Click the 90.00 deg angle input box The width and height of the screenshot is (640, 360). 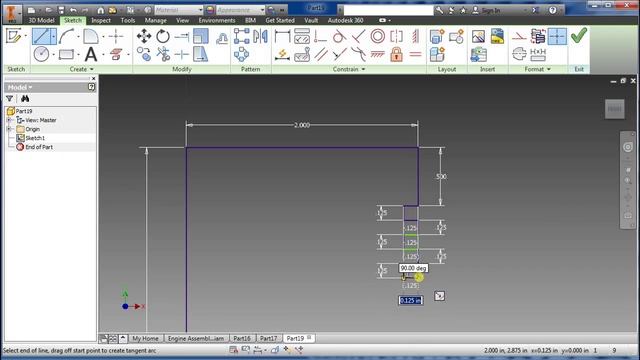pos(413,268)
